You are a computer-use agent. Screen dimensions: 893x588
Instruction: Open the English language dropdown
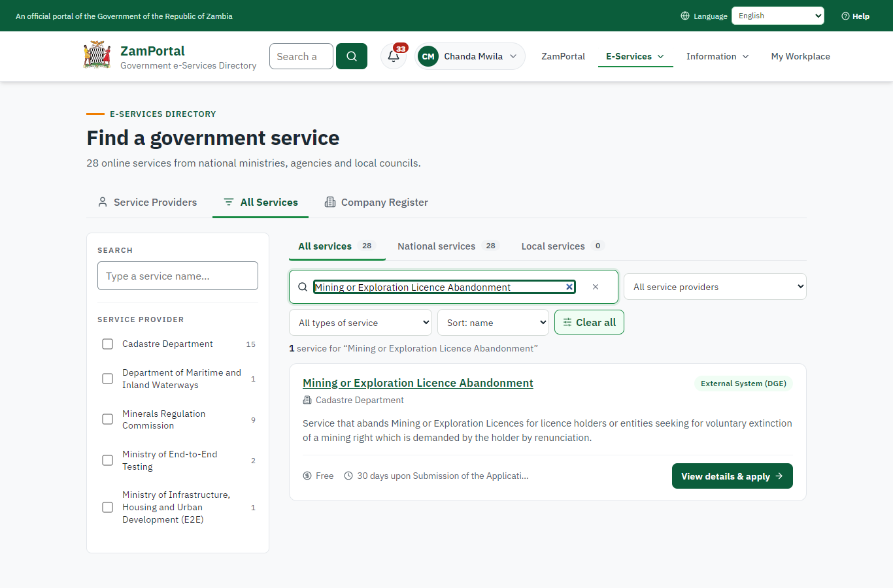click(x=778, y=16)
